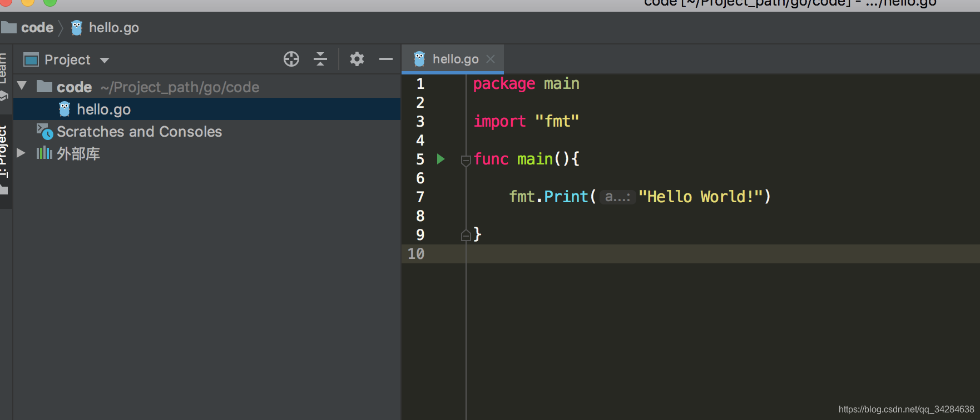The height and width of the screenshot is (420, 980).
Task: Click 'main' function name on line 5
Action: [x=535, y=159]
